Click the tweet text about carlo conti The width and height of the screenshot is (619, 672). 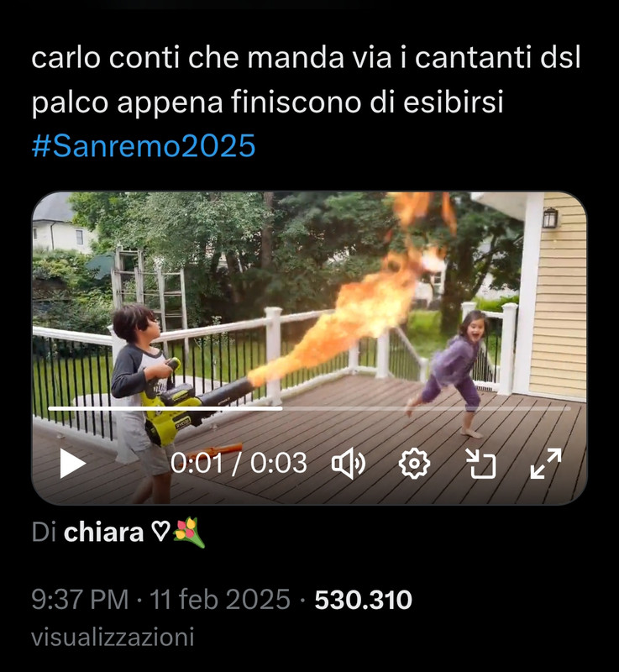(306, 79)
